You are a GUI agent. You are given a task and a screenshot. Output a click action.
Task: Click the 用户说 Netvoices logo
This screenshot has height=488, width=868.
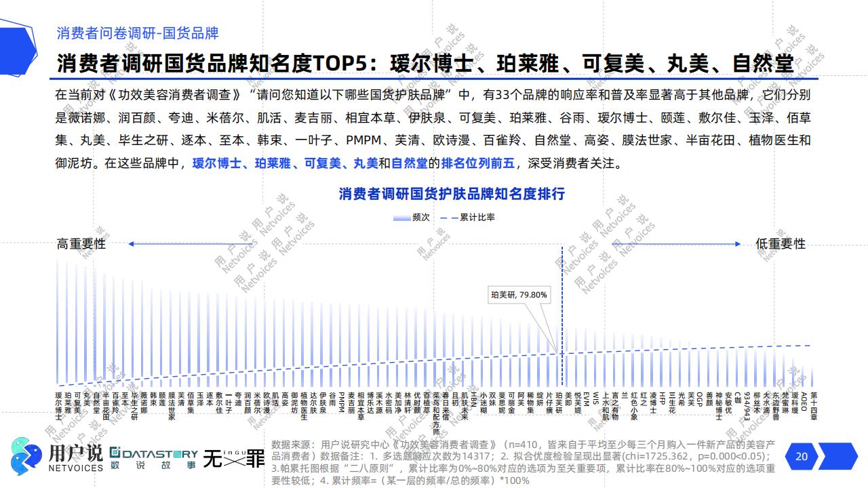(58, 456)
